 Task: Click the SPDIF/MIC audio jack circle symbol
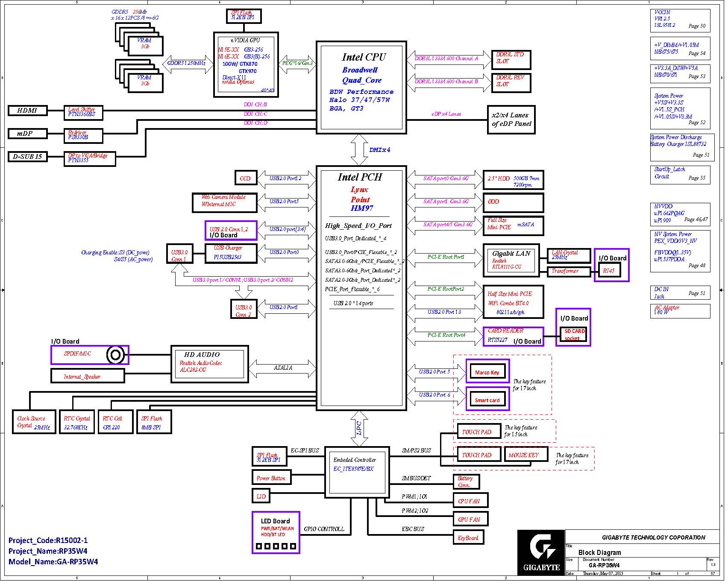(x=115, y=355)
